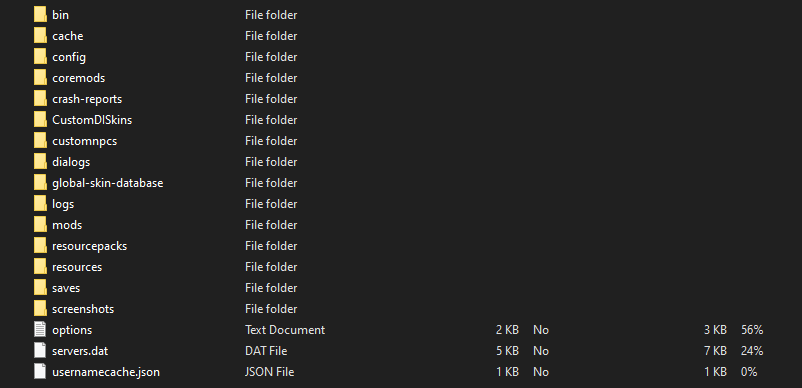This screenshot has width=802, height=388.
Task: Click the cache folder icon
Action: coord(40,36)
